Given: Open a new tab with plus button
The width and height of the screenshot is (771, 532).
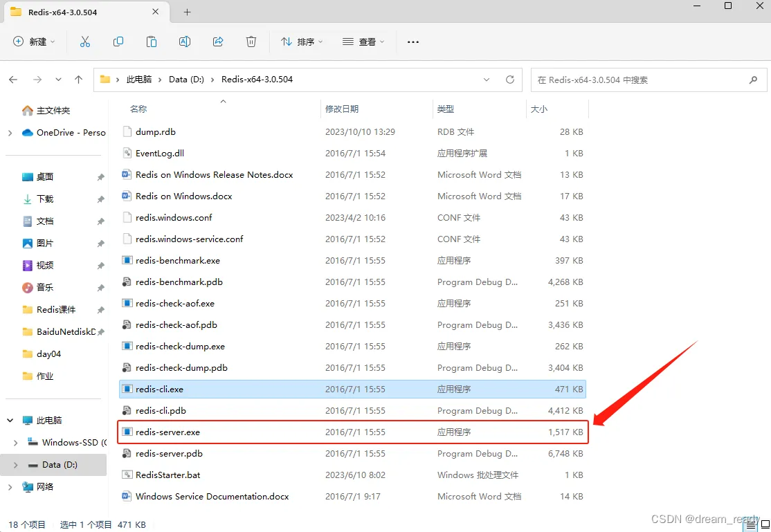Looking at the screenshot, I should coord(187,12).
